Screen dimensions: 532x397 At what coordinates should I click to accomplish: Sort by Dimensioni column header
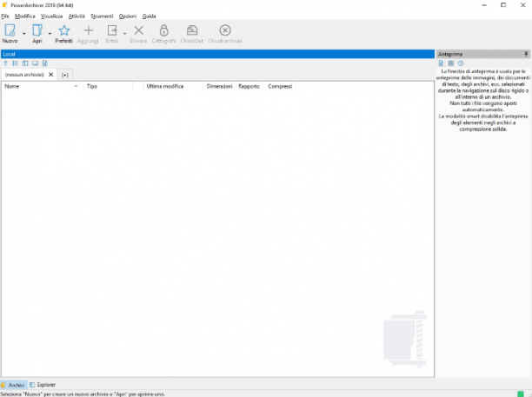click(x=219, y=87)
